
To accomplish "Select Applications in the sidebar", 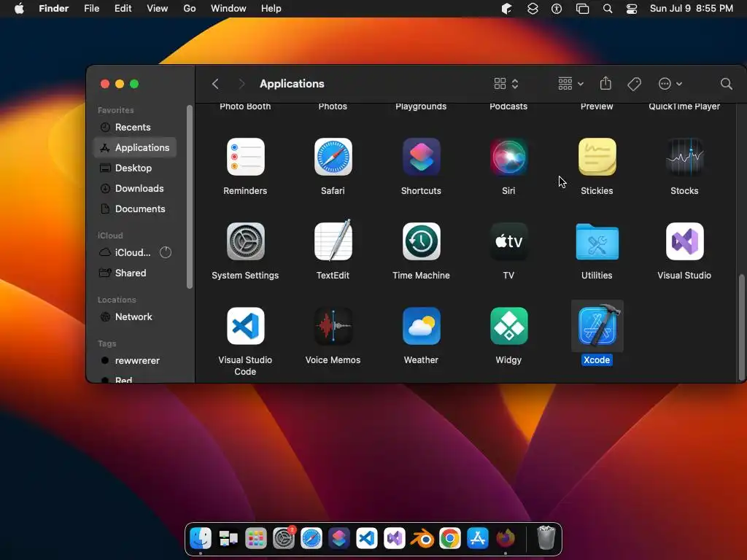I will click(135, 147).
